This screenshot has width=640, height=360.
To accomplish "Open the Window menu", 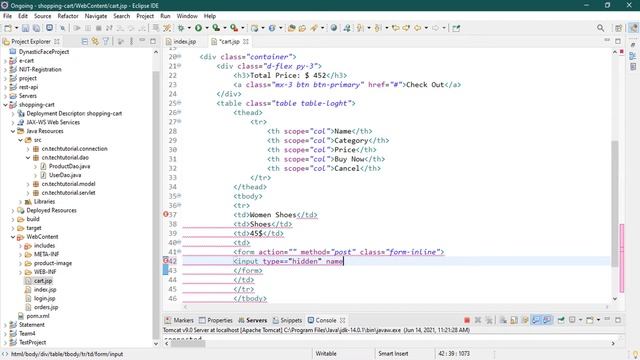I will click(187, 16).
